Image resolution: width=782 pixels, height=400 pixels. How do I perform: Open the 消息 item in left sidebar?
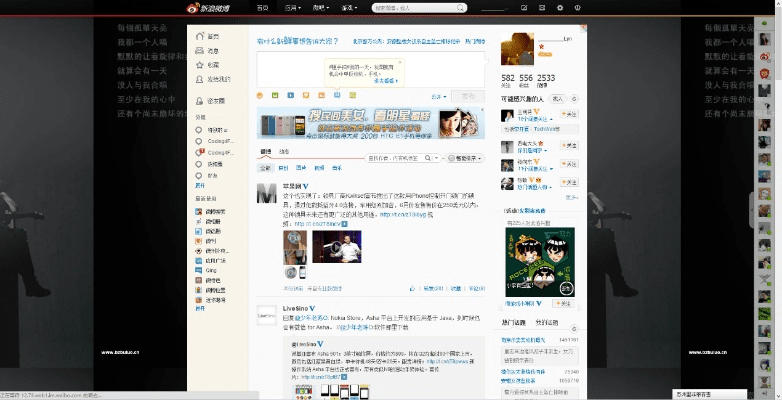(212, 50)
